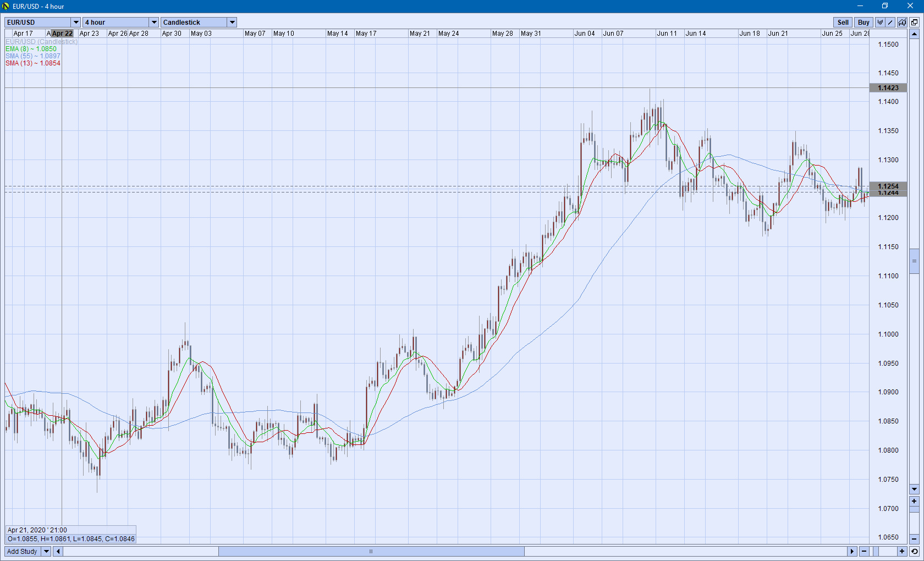Open the chart studies indicator icon
Viewport: 924px width, 561px height.
coord(903,23)
